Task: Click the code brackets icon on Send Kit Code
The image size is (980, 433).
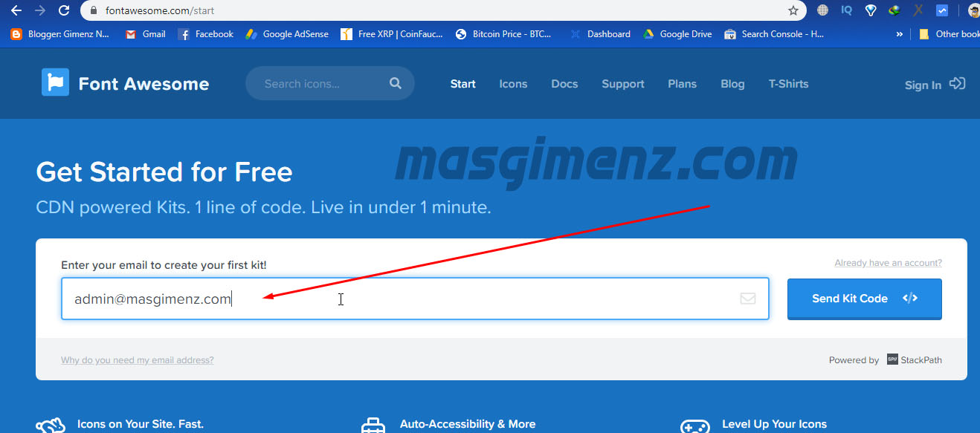Action: (910, 298)
